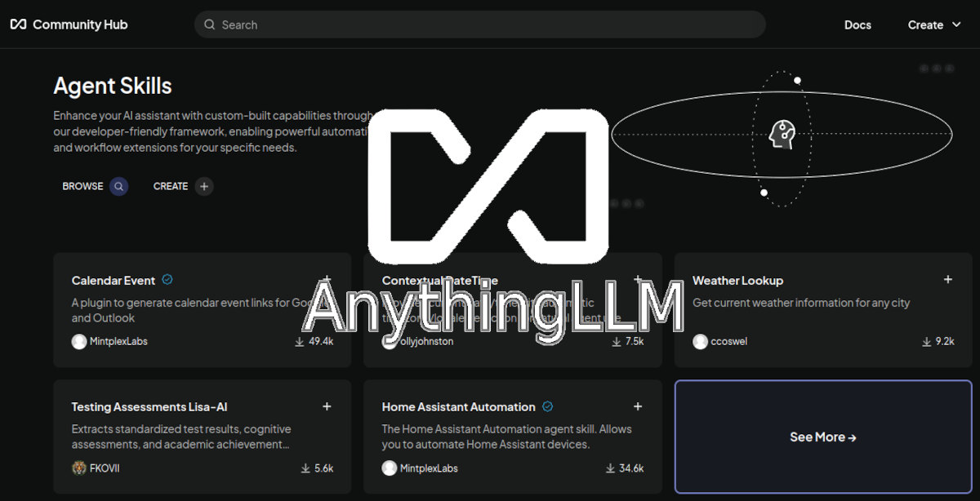The image size is (980, 501).
Task: Focus the Search input field
Action: click(479, 24)
